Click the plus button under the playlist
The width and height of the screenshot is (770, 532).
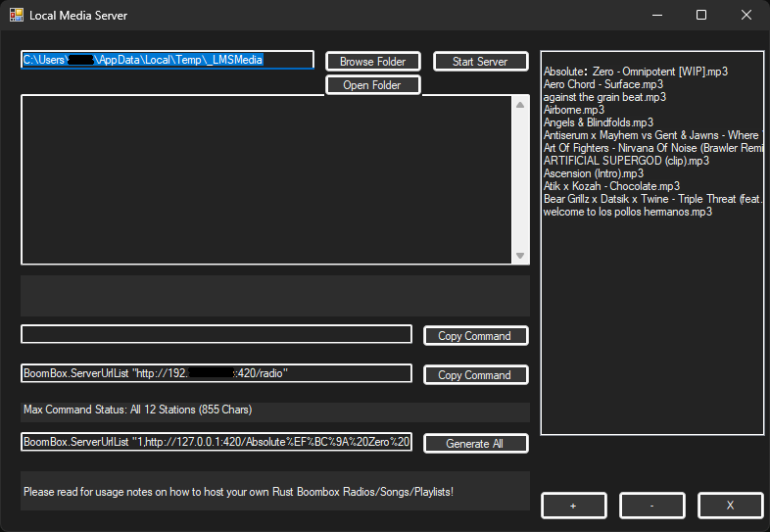pyautogui.click(x=573, y=506)
